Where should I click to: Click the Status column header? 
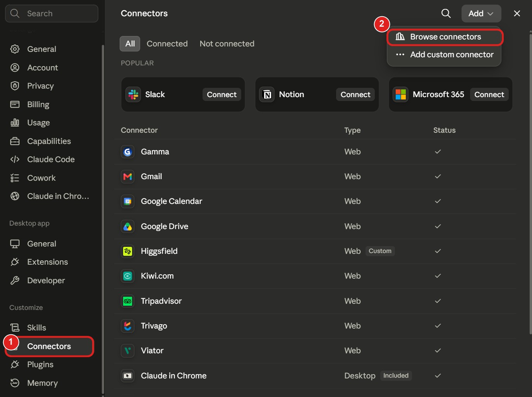pyautogui.click(x=444, y=130)
